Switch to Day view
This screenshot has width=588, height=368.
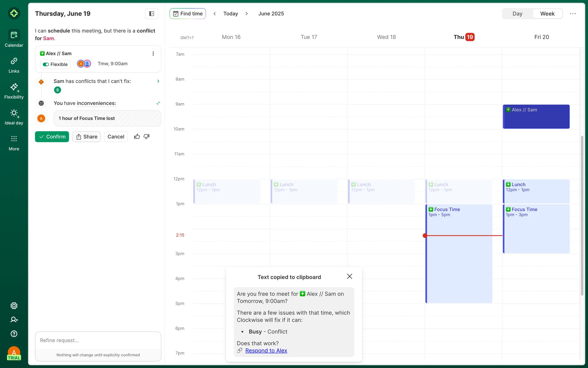pyautogui.click(x=517, y=13)
